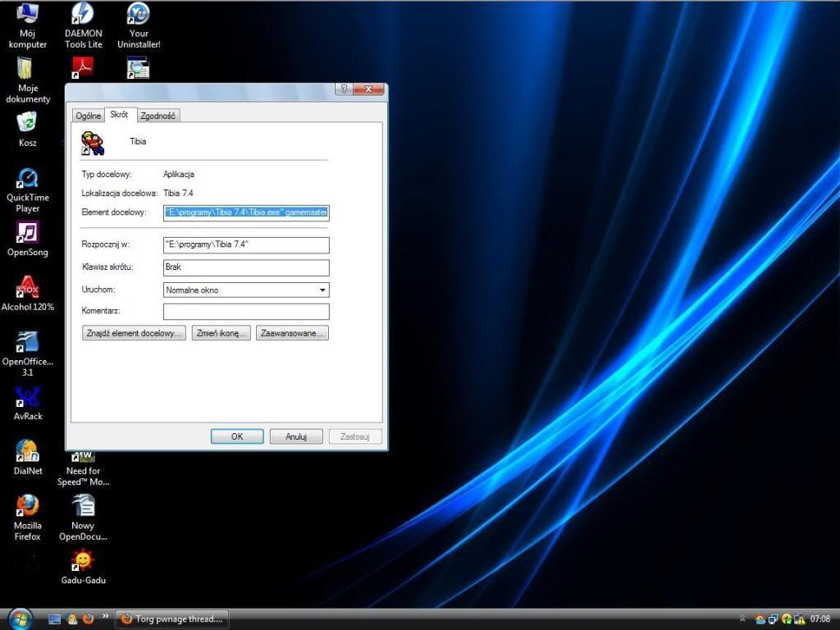Viewport: 840px width, 630px height.
Task: Select the Skrót tab
Action: [x=119, y=115]
